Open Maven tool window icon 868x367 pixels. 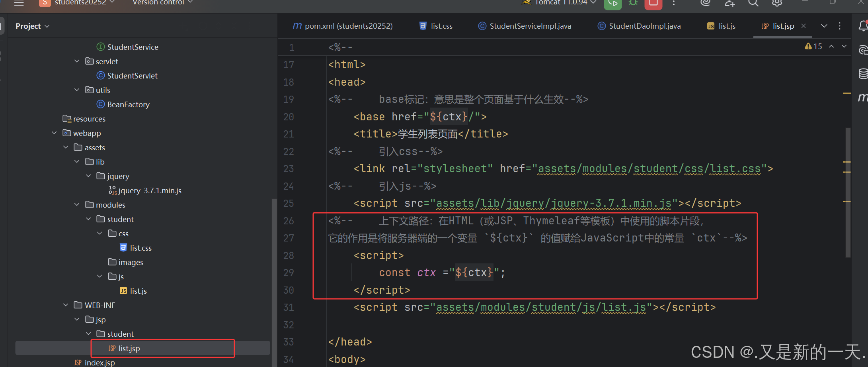(x=862, y=97)
